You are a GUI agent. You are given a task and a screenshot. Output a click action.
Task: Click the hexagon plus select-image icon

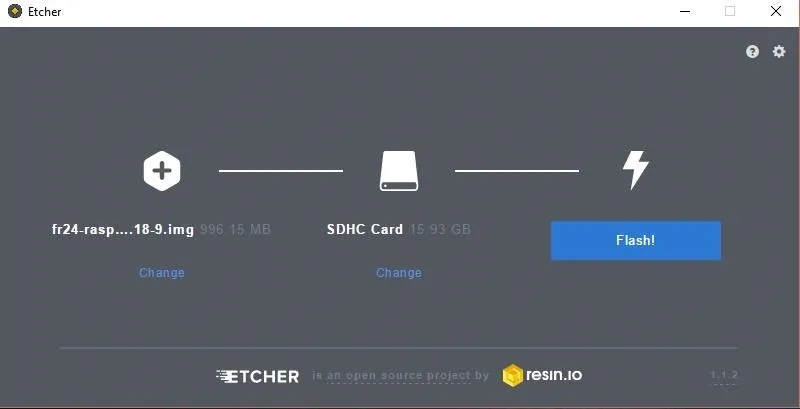(x=162, y=171)
